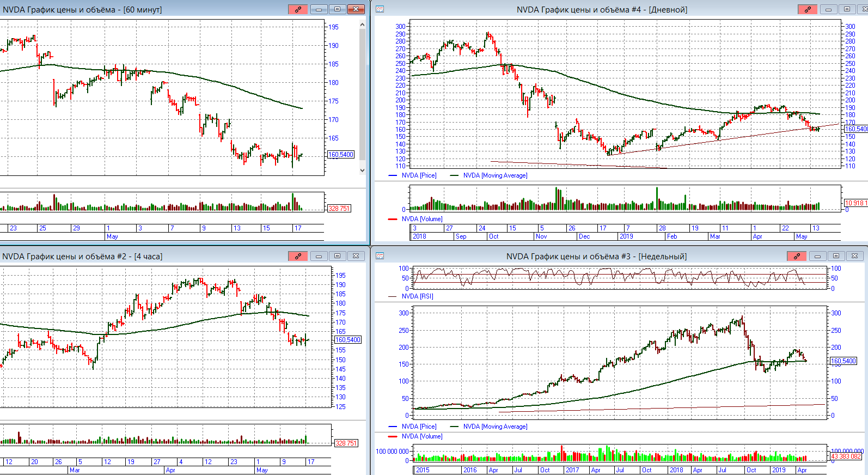Open the daily chart window's system menu icon
The height and width of the screenshot is (475, 868).
coord(380,9)
